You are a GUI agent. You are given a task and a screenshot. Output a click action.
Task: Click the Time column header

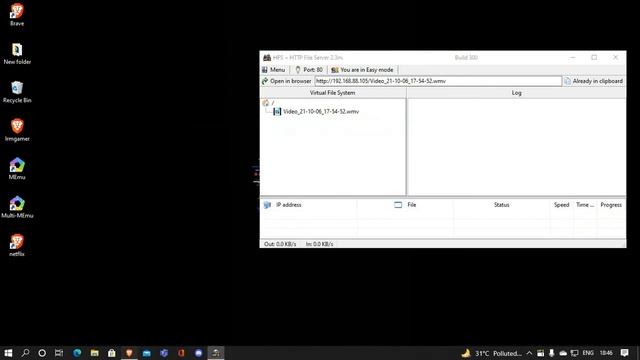pyautogui.click(x=585, y=205)
